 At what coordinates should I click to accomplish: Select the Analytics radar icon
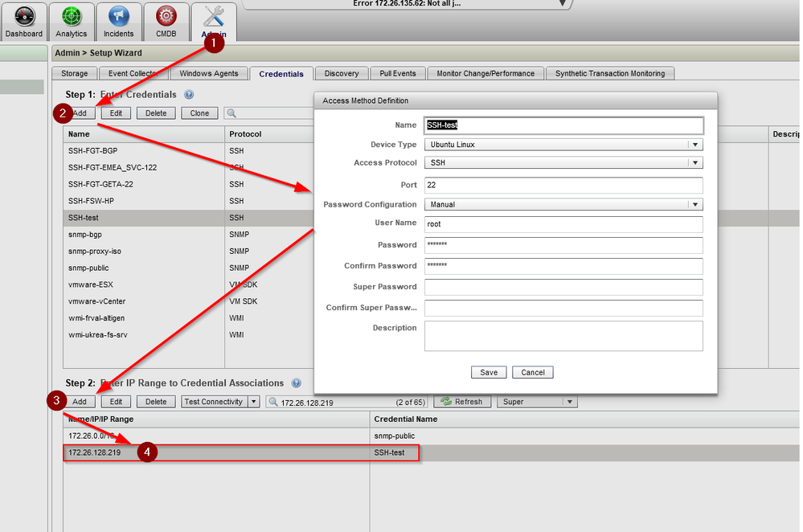pyautogui.click(x=71, y=18)
